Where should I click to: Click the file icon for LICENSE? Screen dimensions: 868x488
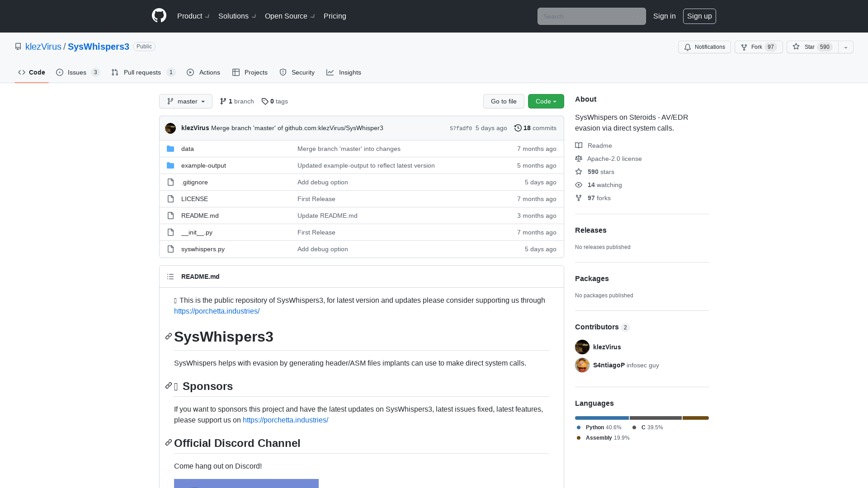click(x=170, y=199)
